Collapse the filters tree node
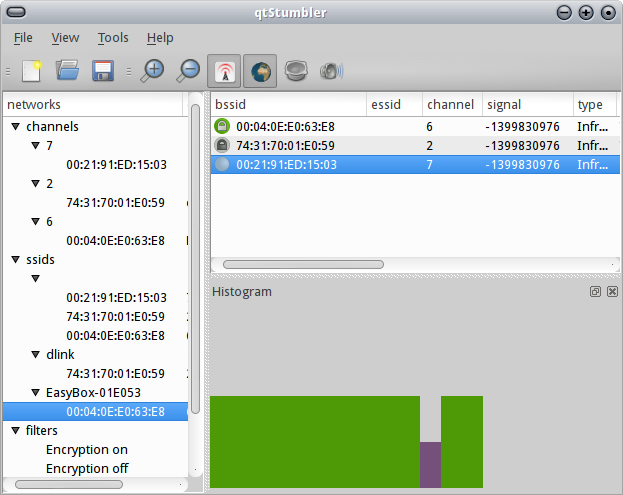The image size is (623, 495). coord(15,430)
